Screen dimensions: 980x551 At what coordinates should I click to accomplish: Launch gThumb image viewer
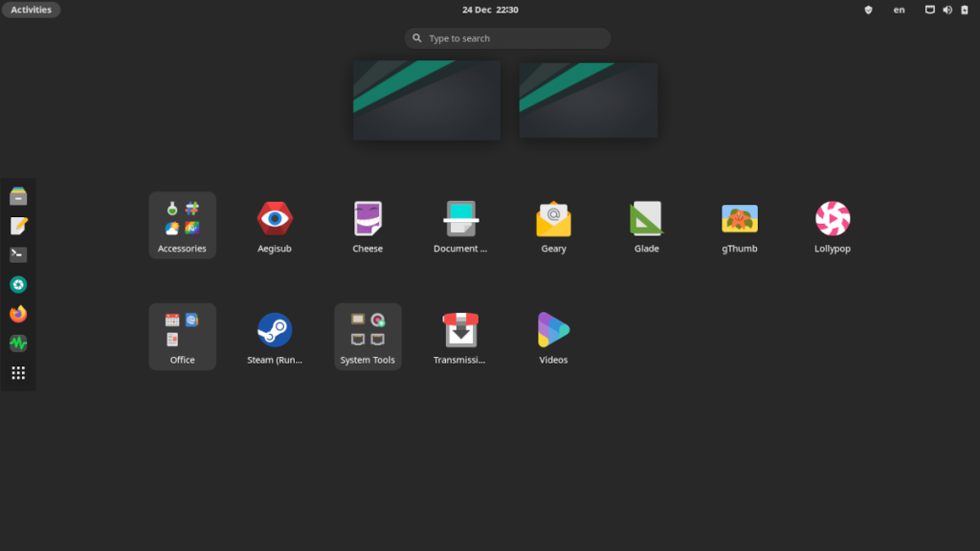pyautogui.click(x=739, y=218)
